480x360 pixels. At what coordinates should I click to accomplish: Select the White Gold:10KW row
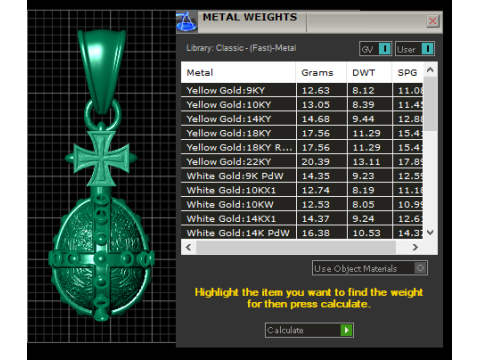coord(302,205)
